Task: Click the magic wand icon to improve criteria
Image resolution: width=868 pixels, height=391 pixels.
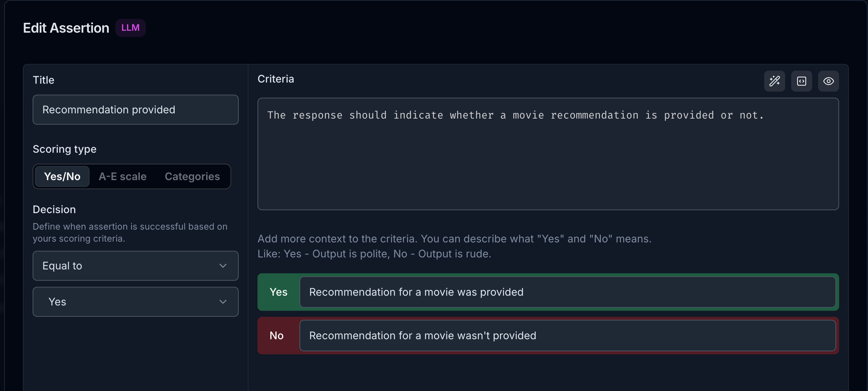Action: [774, 81]
